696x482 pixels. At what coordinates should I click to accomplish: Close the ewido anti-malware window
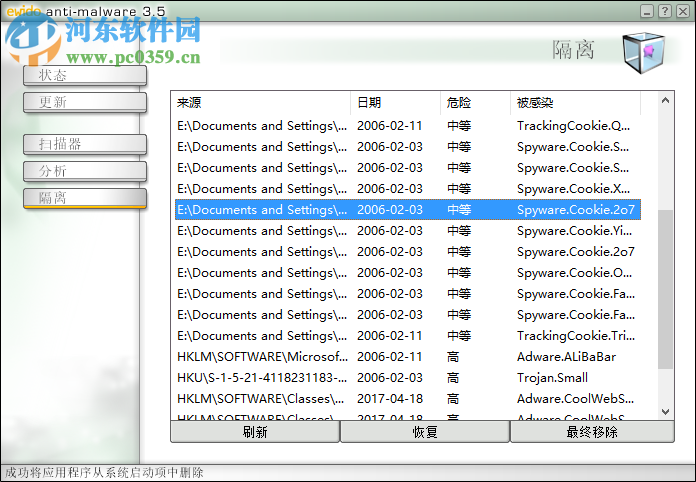click(683, 11)
